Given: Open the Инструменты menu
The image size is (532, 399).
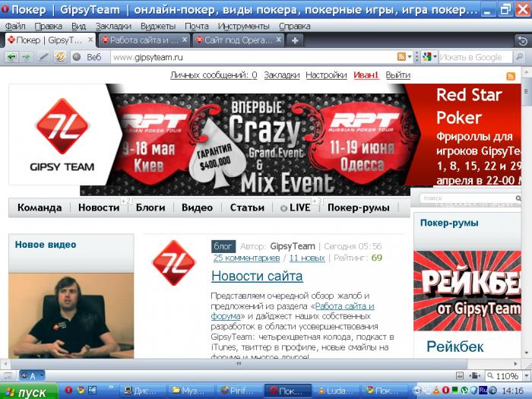Looking at the screenshot, I should click(x=244, y=26).
